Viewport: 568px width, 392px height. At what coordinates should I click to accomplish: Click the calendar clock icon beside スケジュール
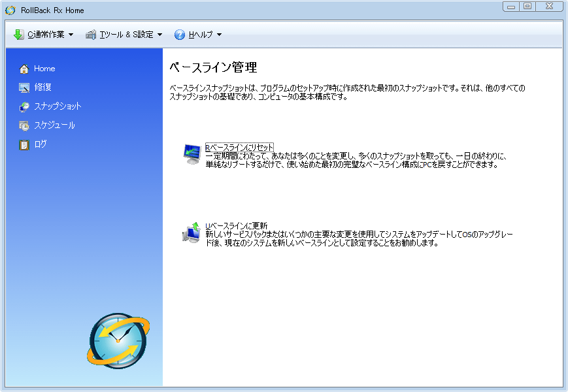point(24,125)
